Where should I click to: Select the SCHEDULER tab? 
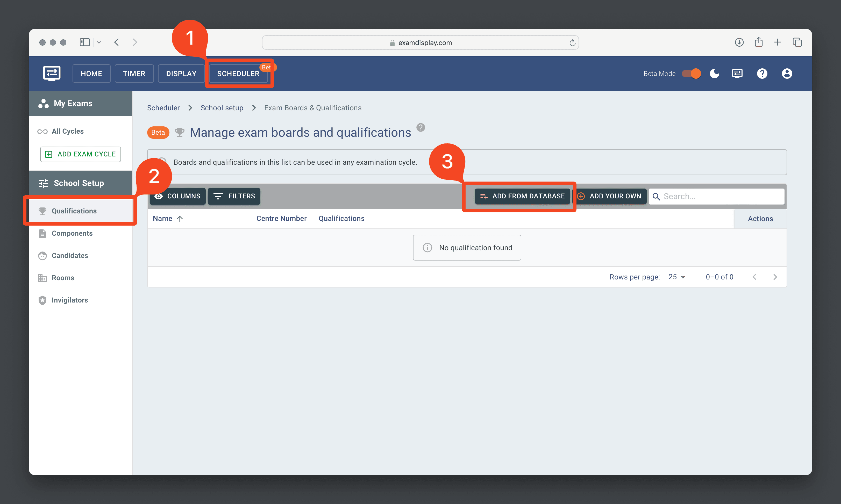238,73
